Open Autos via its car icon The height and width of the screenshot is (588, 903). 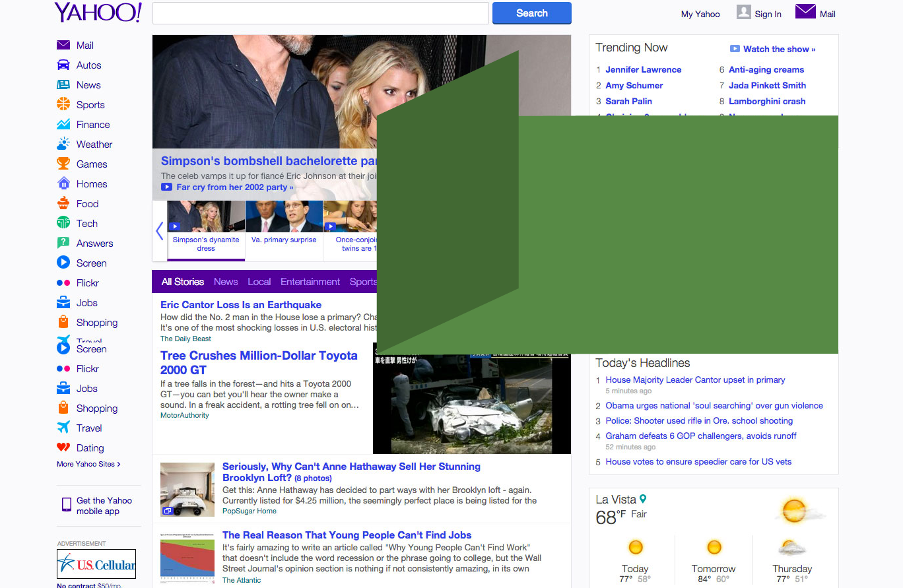pos(63,65)
